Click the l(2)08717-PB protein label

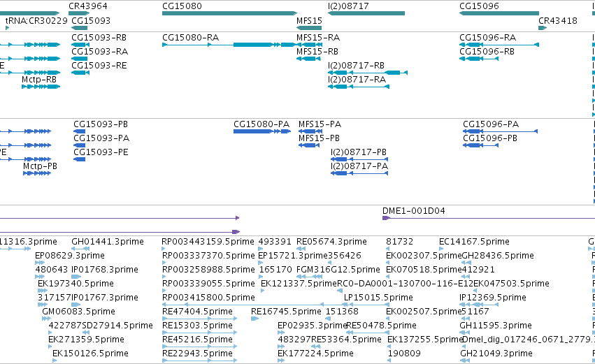[x=359, y=152]
